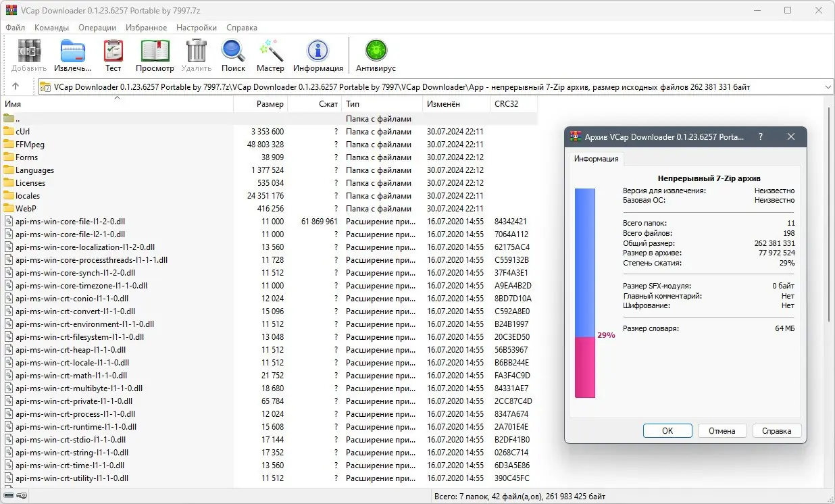Image resolution: width=835 pixels, height=504 pixels.
Task: Click the up-arrow to go to parent folder
Action: (x=15, y=86)
